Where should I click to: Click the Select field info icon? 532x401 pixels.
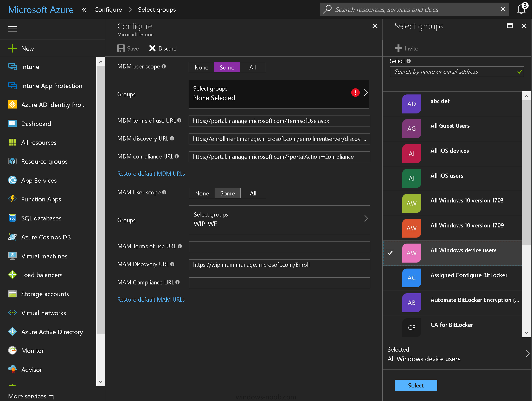[x=409, y=61]
